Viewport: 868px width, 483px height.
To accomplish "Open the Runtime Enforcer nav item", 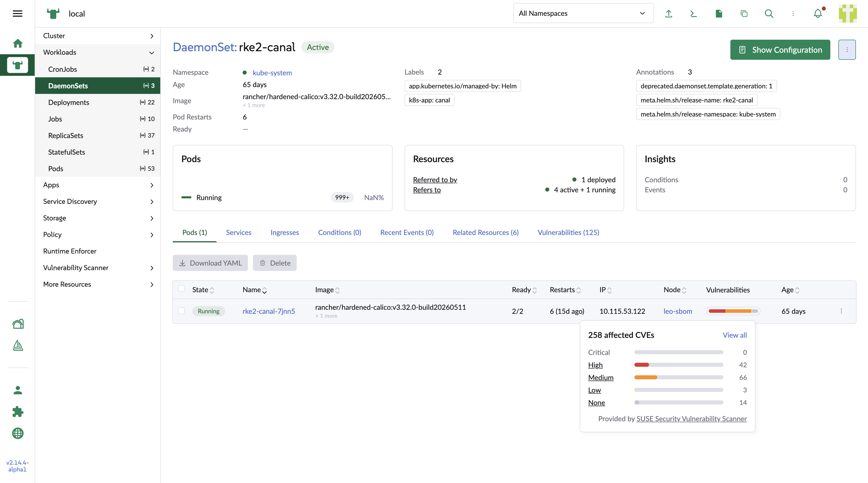I will [x=98, y=251].
